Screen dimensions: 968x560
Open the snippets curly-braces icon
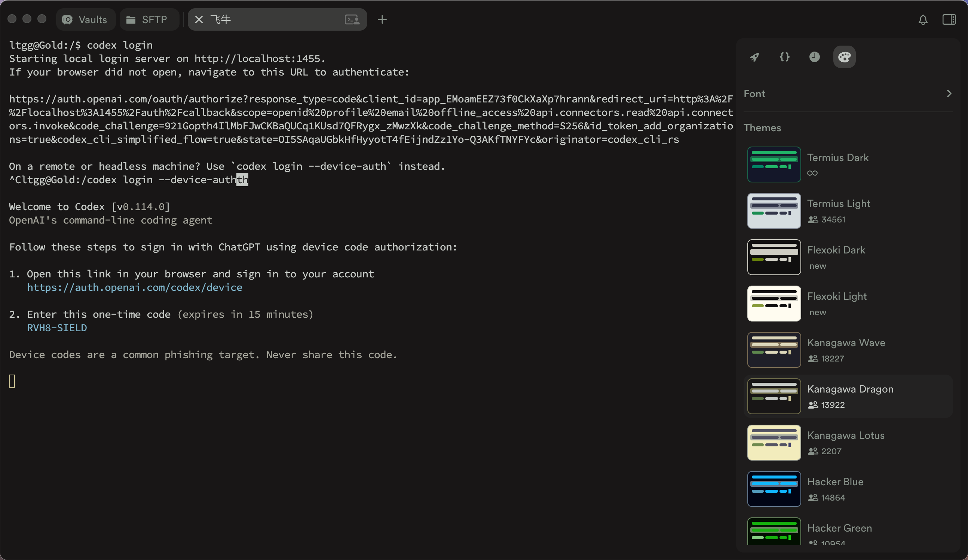784,57
